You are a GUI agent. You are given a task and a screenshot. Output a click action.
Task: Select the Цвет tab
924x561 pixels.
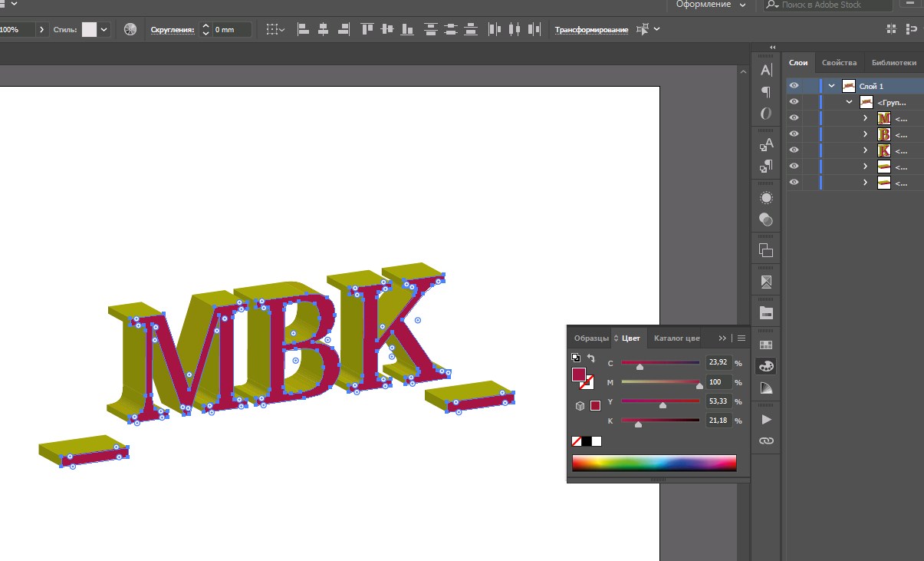630,338
